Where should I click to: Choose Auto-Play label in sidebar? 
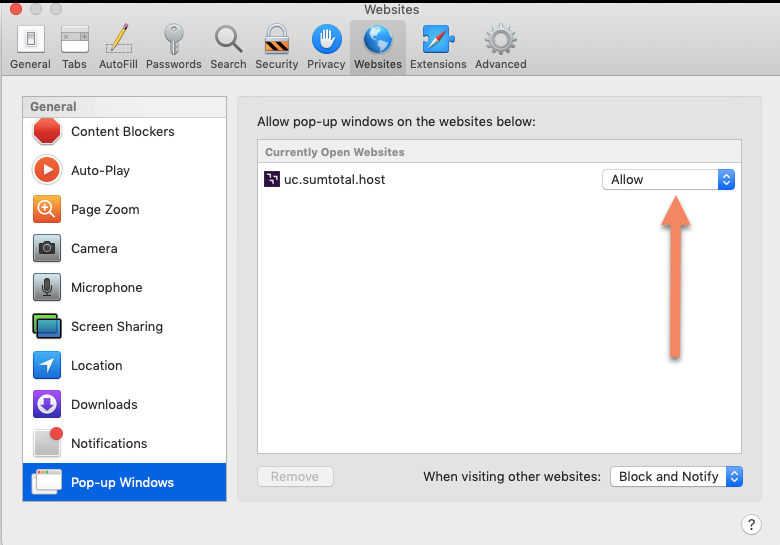pyautogui.click(x=100, y=170)
